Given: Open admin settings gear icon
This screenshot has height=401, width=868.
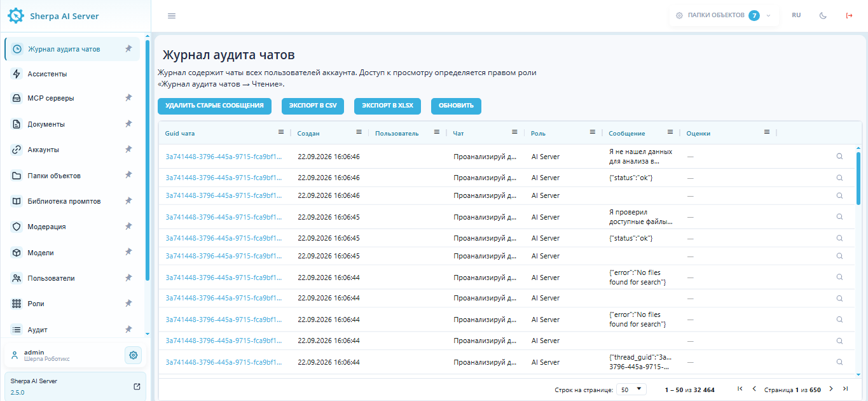Looking at the screenshot, I should tap(133, 355).
